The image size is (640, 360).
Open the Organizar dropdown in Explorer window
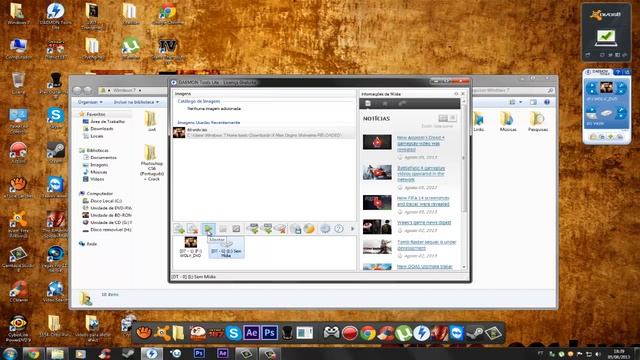click(90, 102)
